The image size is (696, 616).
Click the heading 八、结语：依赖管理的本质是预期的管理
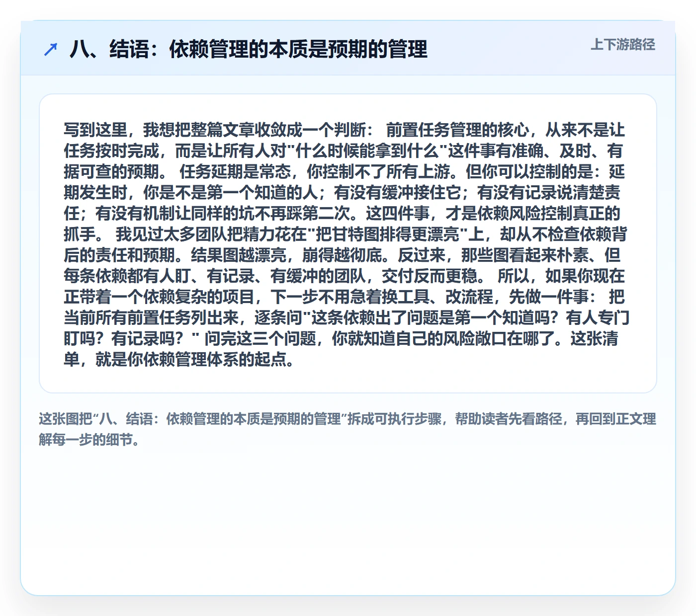pyautogui.click(x=249, y=49)
